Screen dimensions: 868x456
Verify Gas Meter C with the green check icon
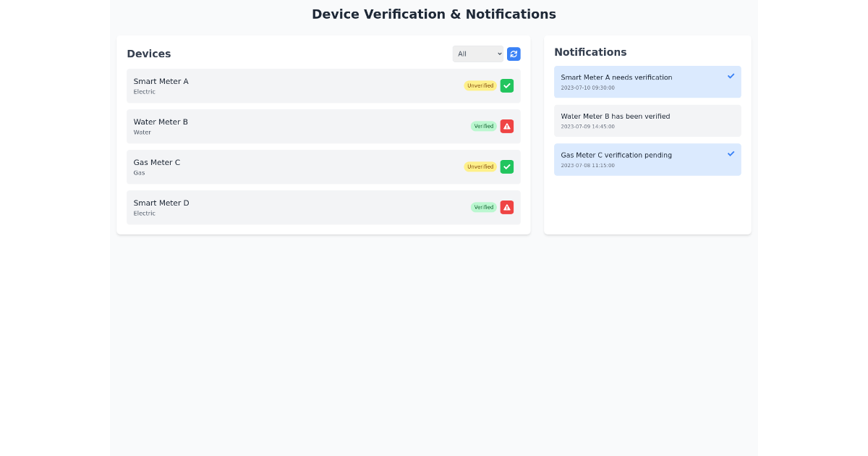tap(506, 166)
